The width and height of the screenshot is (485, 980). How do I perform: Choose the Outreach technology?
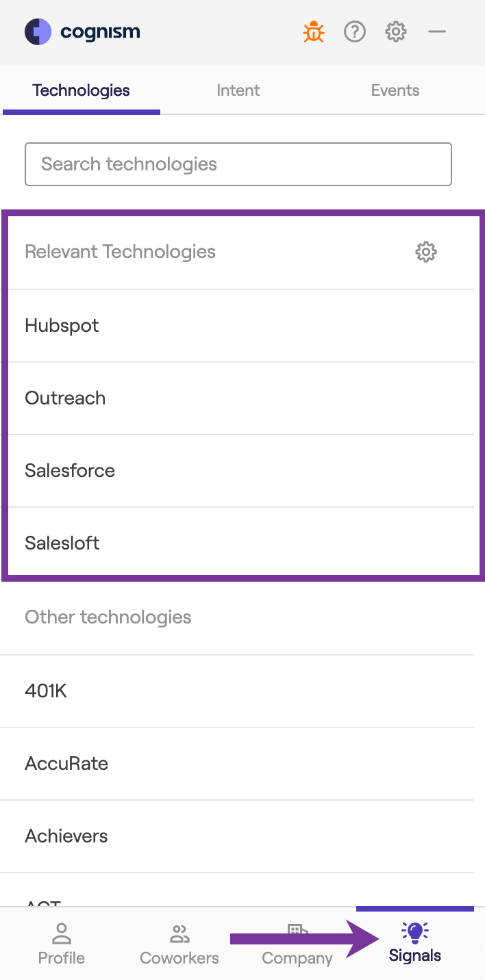click(65, 398)
